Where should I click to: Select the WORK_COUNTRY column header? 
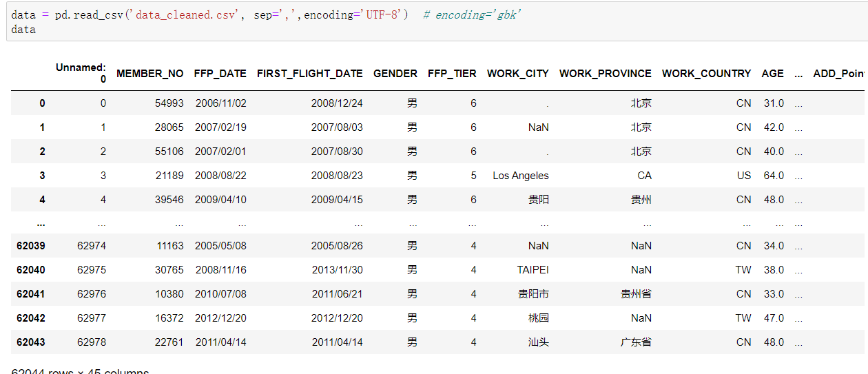coord(706,74)
